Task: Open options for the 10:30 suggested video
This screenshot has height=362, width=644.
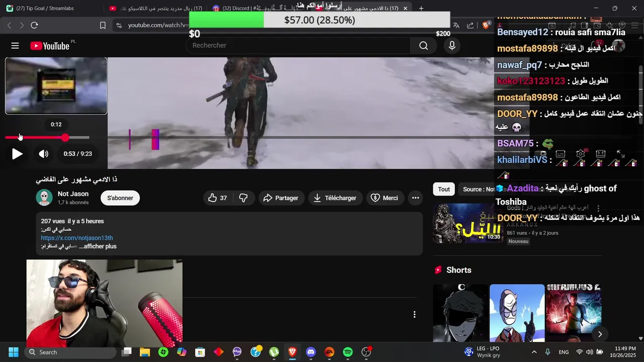Action: click(x=598, y=208)
